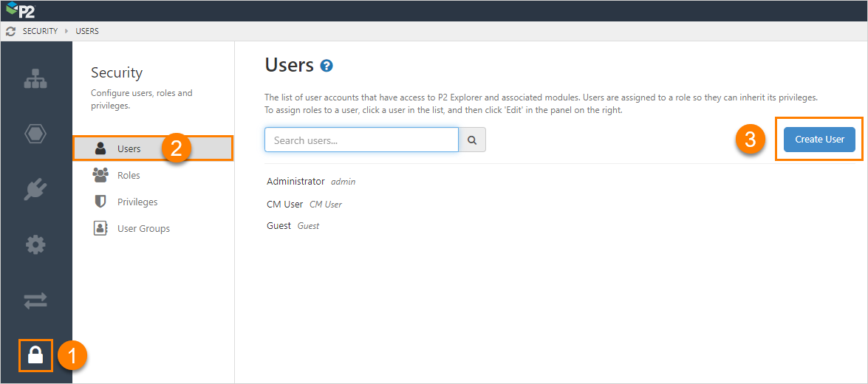Select the CM User entry in the list
Viewport: 868px width, 384px height.
pyautogui.click(x=285, y=205)
